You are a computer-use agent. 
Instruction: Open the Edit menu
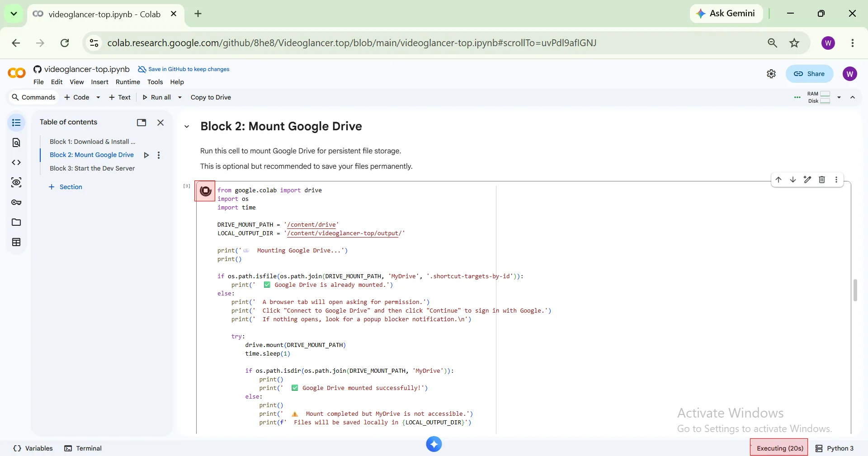(x=57, y=82)
